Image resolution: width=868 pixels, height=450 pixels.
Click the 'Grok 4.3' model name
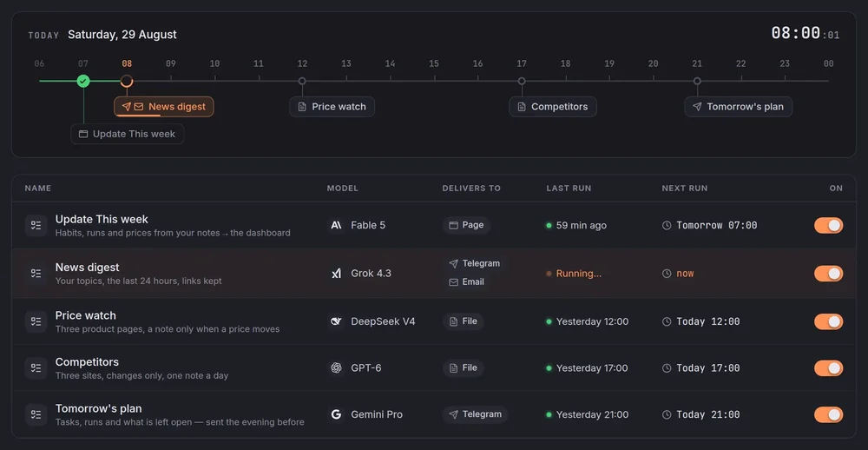(x=371, y=274)
